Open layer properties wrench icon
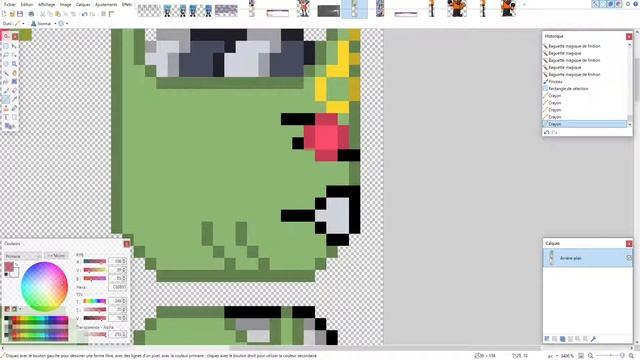Screen dimensions: 640x360 point(593,339)
